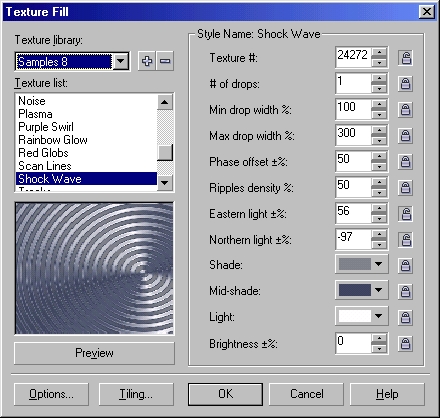Toggle the lock for Texture #

click(x=405, y=58)
